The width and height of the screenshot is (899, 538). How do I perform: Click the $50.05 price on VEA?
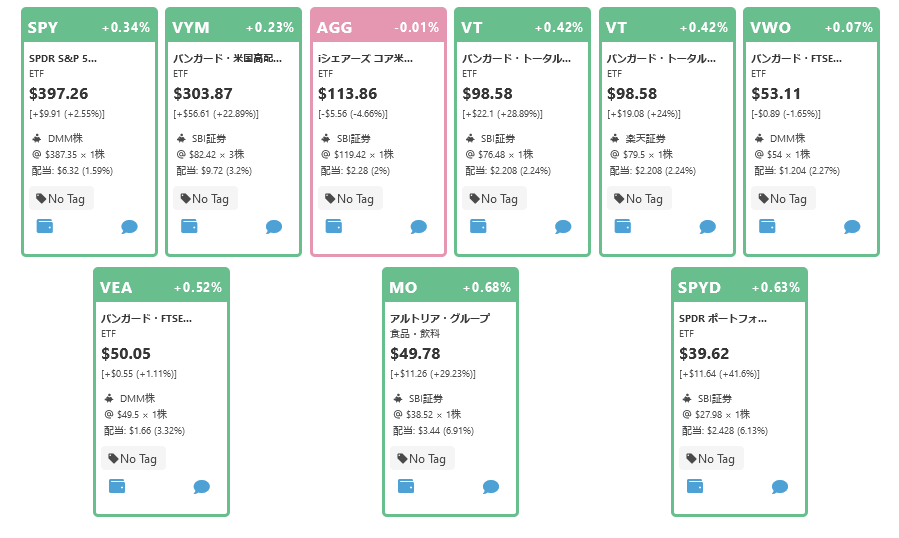(126, 353)
